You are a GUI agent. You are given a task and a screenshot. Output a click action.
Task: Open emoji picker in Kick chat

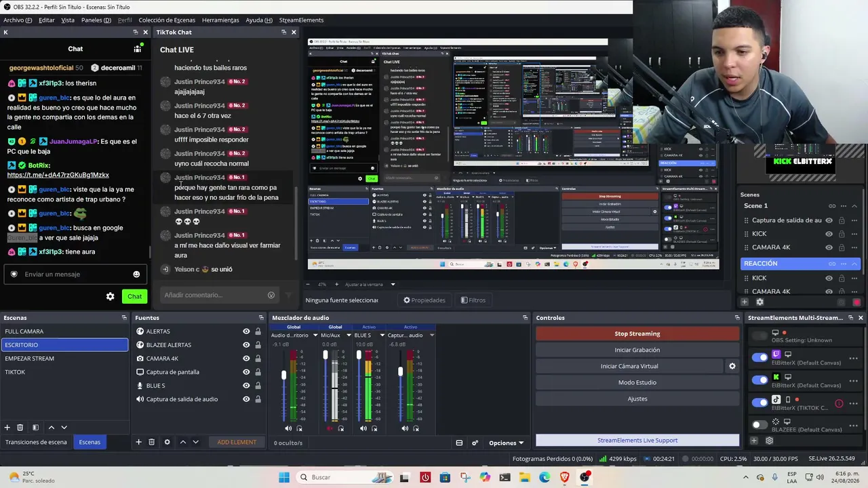pyautogui.click(x=136, y=274)
